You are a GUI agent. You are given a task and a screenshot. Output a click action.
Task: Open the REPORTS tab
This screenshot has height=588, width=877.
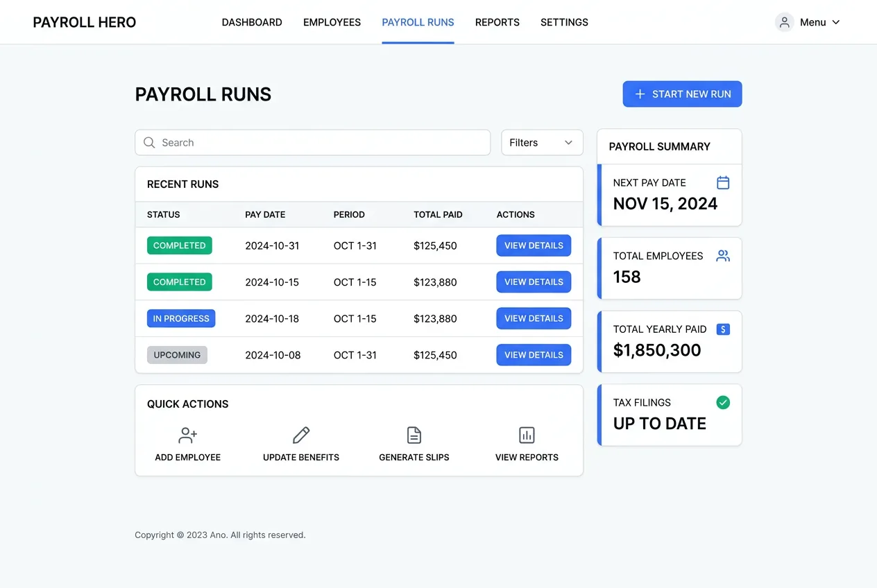pos(497,22)
